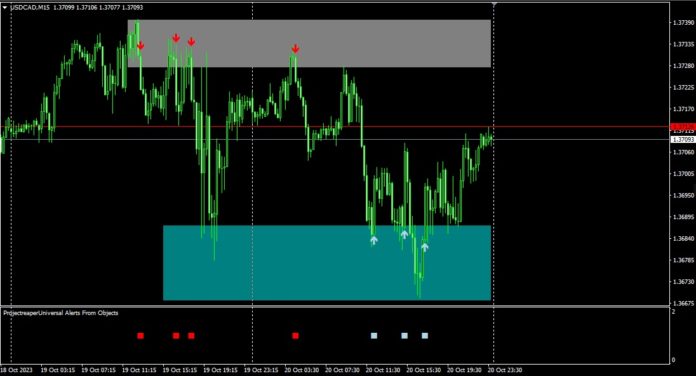Screen dimensions: 696x376
Task: Click the 20 Oct 07:30 time label
Action: pos(342,370)
